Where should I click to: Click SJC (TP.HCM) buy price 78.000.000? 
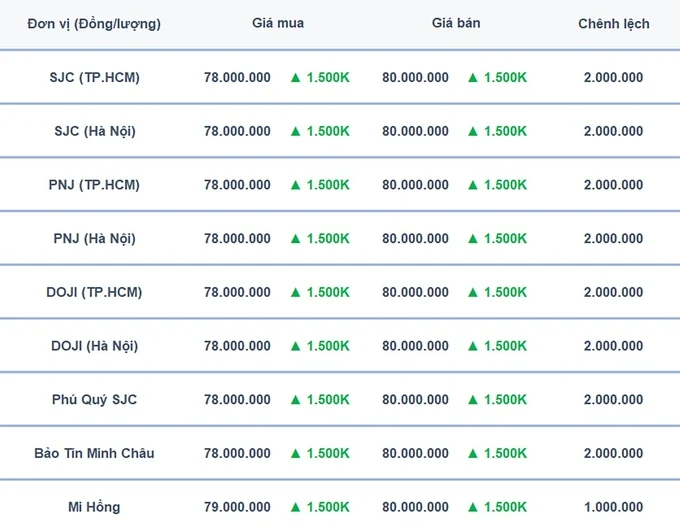coord(237,78)
